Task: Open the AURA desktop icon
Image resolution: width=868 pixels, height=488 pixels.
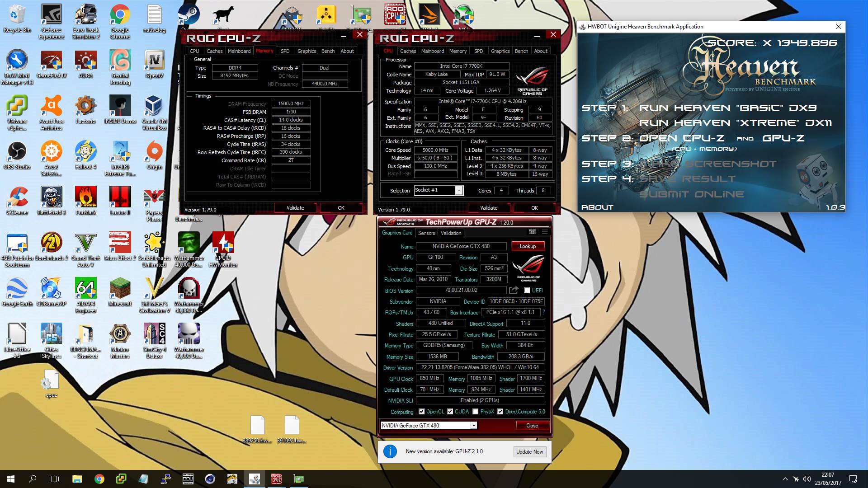Action: pyautogui.click(x=86, y=64)
